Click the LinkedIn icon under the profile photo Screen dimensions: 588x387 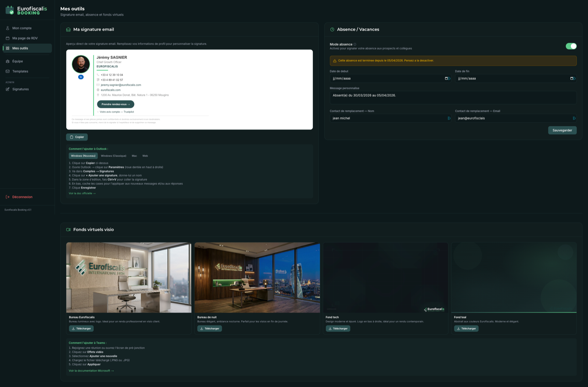pyautogui.click(x=81, y=77)
